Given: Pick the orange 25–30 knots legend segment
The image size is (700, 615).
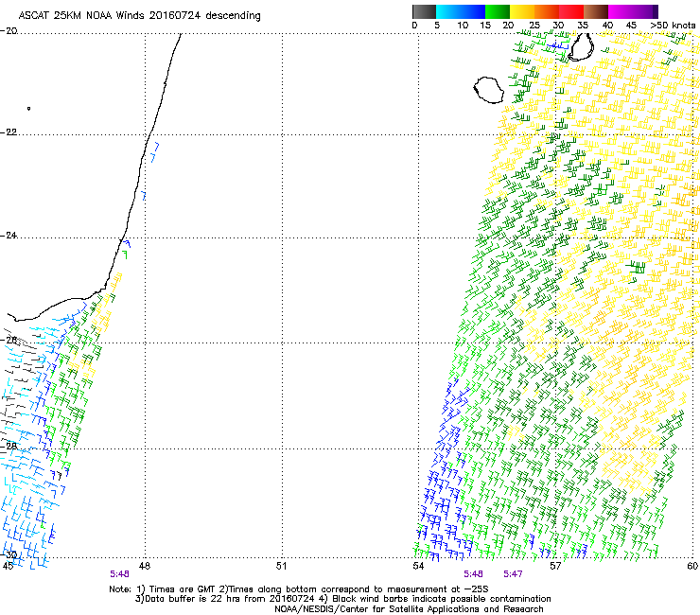Looking at the screenshot, I should click(547, 11).
